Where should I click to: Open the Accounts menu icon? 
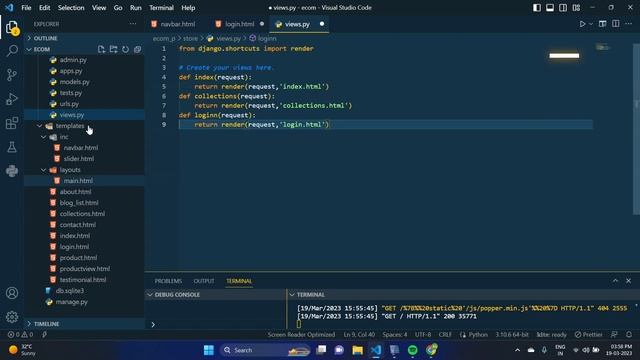(12, 293)
